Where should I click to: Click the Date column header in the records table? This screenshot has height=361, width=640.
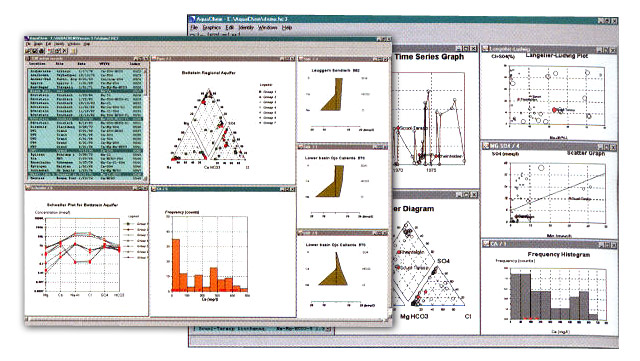[x=81, y=64]
